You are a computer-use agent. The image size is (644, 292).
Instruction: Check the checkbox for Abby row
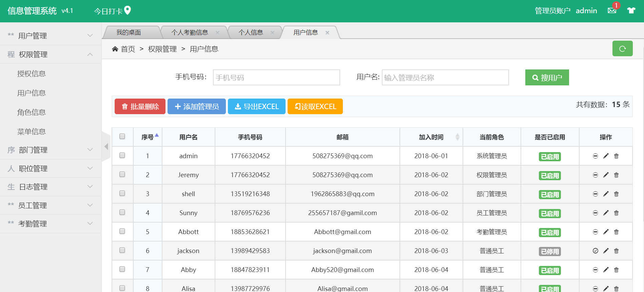click(x=122, y=269)
